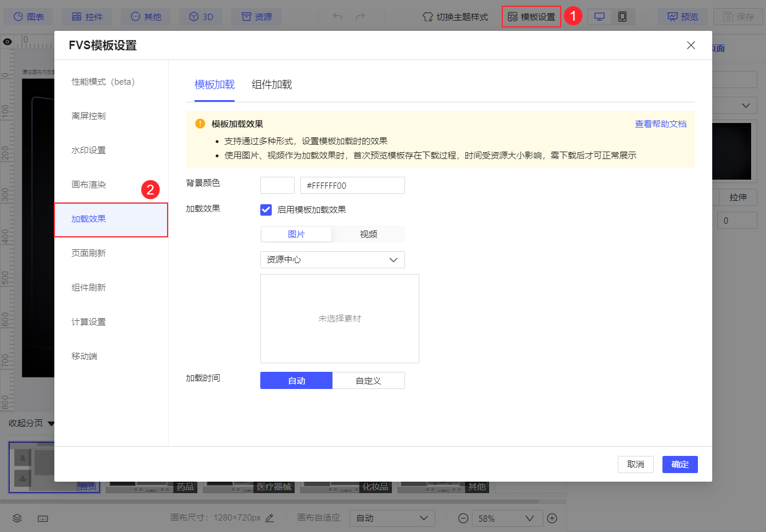Set loading time to 自定义
Image resolution: width=766 pixels, height=532 pixels.
[x=368, y=380]
